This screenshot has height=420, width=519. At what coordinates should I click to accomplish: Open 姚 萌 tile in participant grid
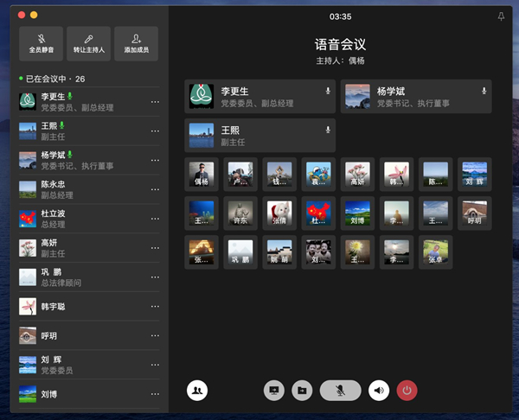tap(279, 252)
